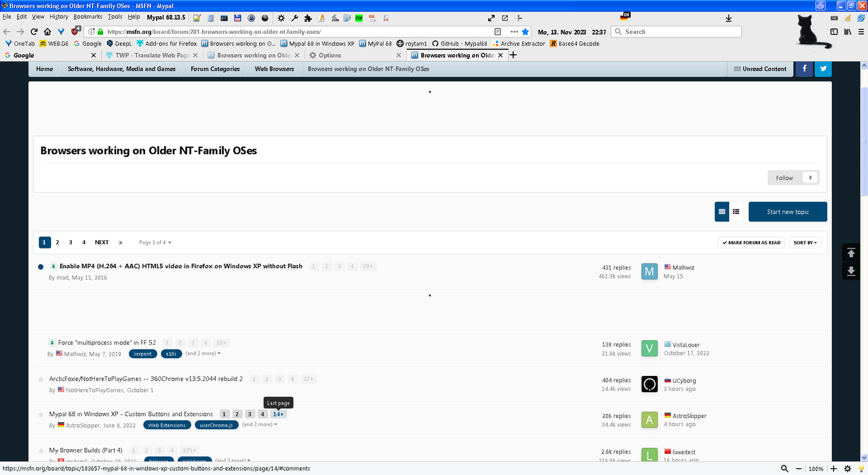Switch to the TWP - Translate Web Page tab
This screenshot has width=868, height=475.
pyautogui.click(x=152, y=56)
